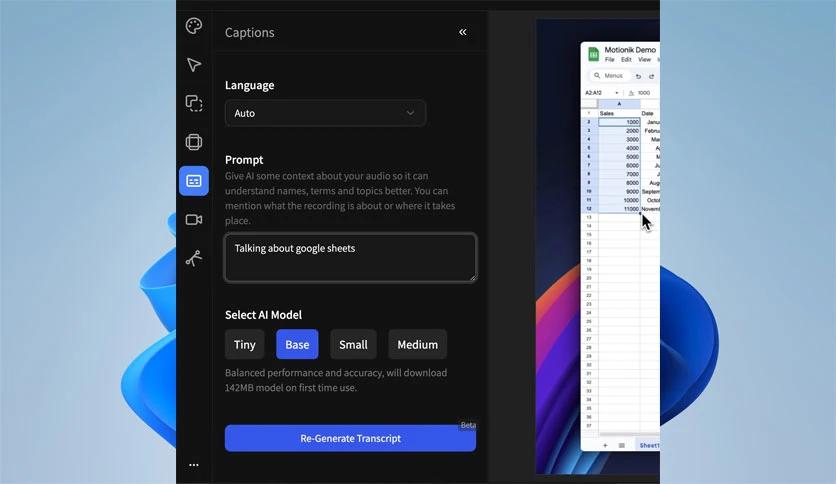Click the Menus search box in Sheets
The image size is (836, 484).
(609, 76)
